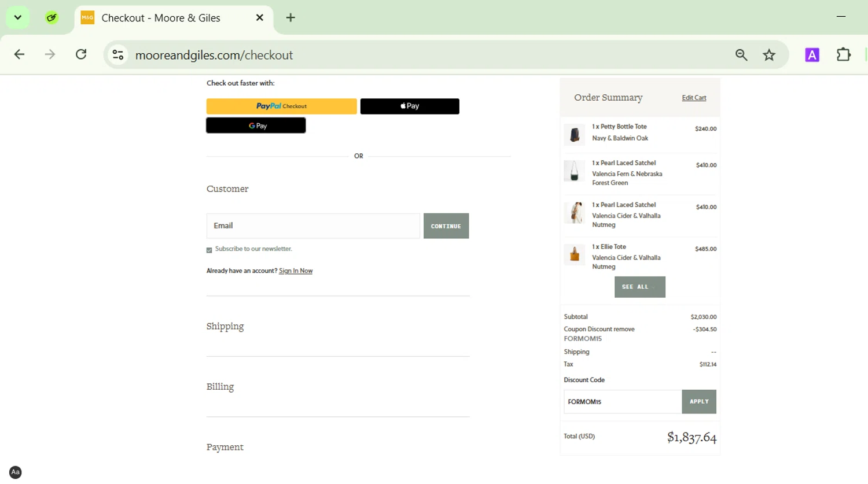Screen dimensions: 868x484
Task: Pay with Google Pay
Action: (256, 125)
